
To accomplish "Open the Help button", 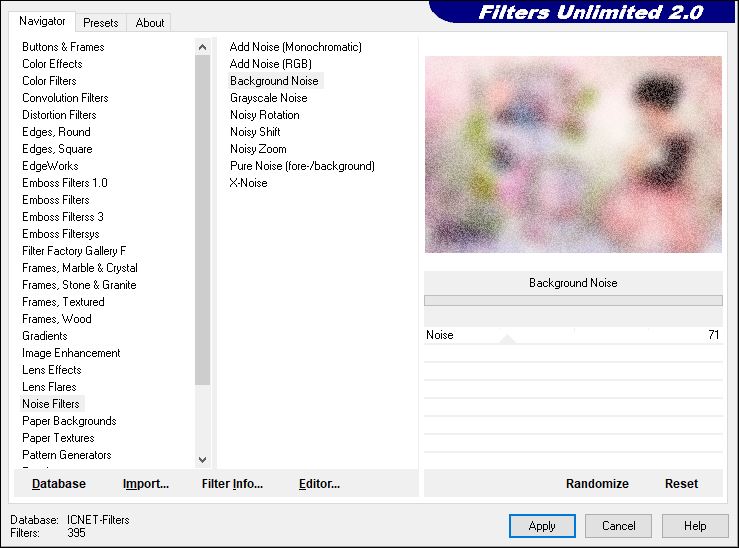I will (x=695, y=526).
